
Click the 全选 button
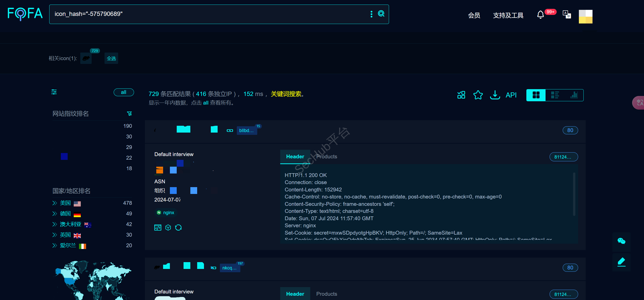coord(111,59)
